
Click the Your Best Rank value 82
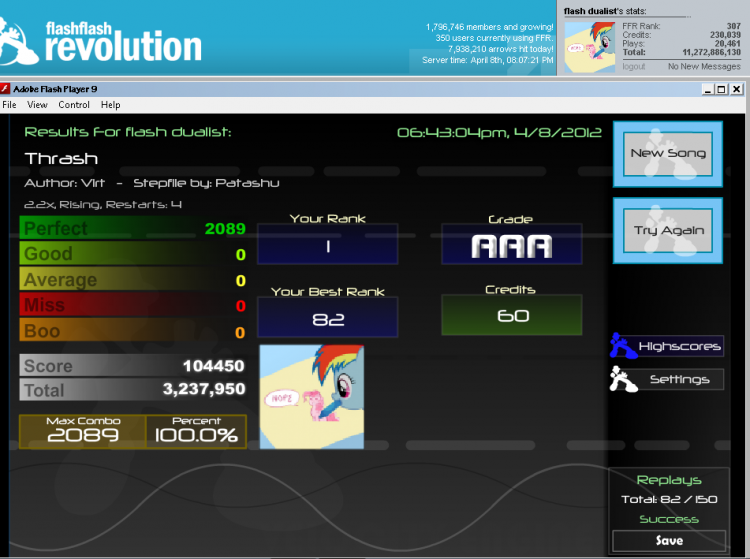click(328, 319)
